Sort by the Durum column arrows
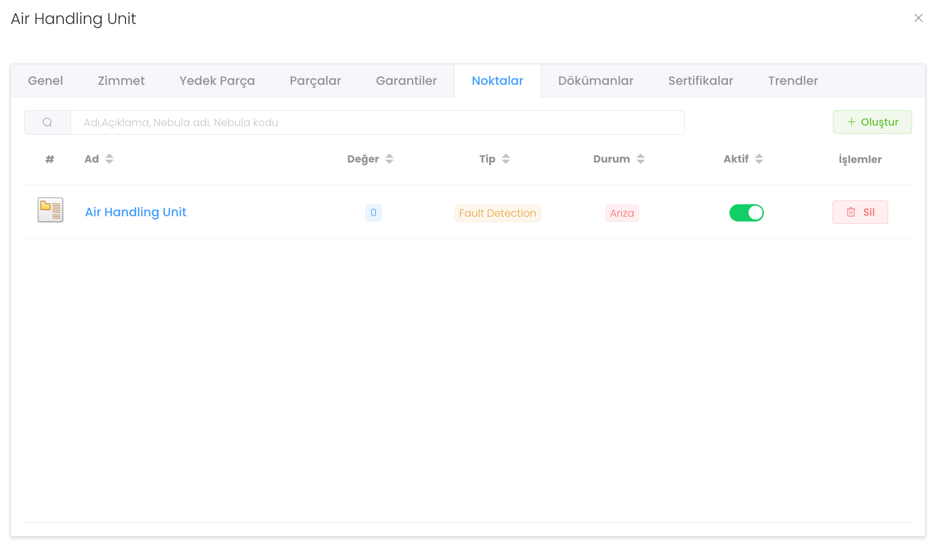 tap(641, 159)
